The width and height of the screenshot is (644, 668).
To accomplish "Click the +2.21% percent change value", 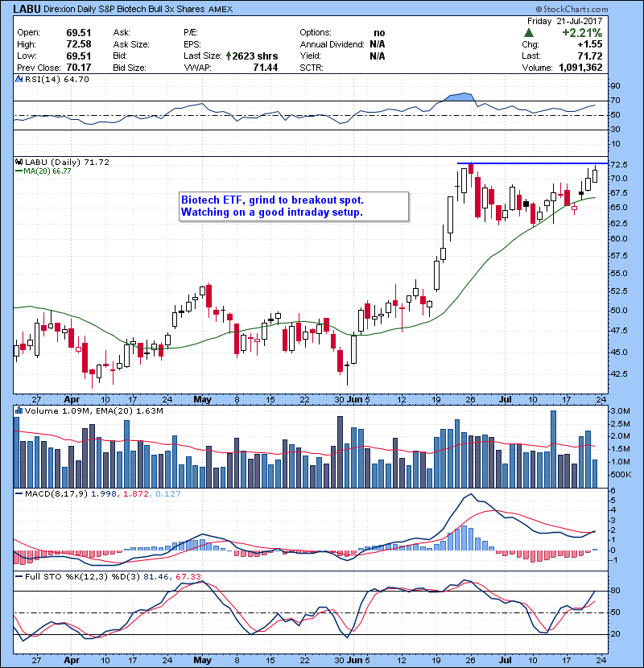I will (x=582, y=33).
